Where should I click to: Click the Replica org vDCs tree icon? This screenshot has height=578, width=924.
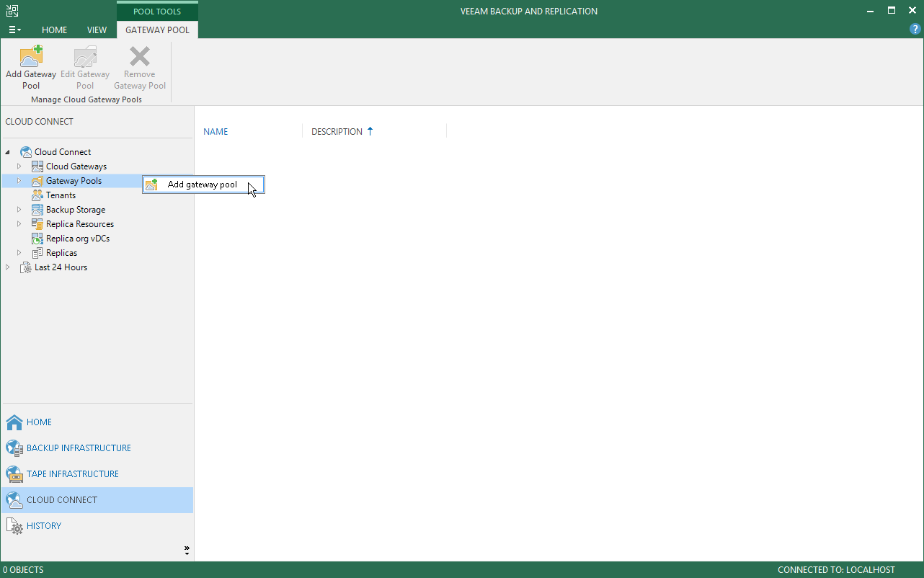(37, 239)
